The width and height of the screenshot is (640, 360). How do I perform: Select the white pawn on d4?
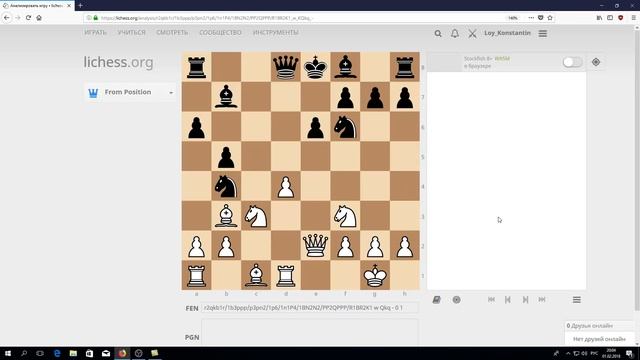286,186
